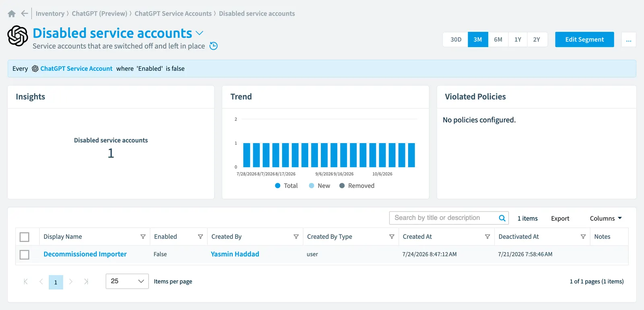Filter the Enabled column
Screen dimensions: 644x310
pyautogui.click(x=200, y=237)
